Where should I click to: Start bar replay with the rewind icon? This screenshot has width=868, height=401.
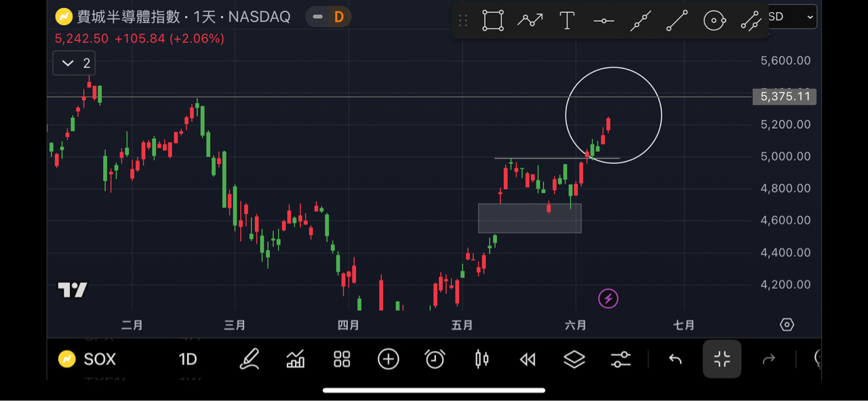point(528,359)
